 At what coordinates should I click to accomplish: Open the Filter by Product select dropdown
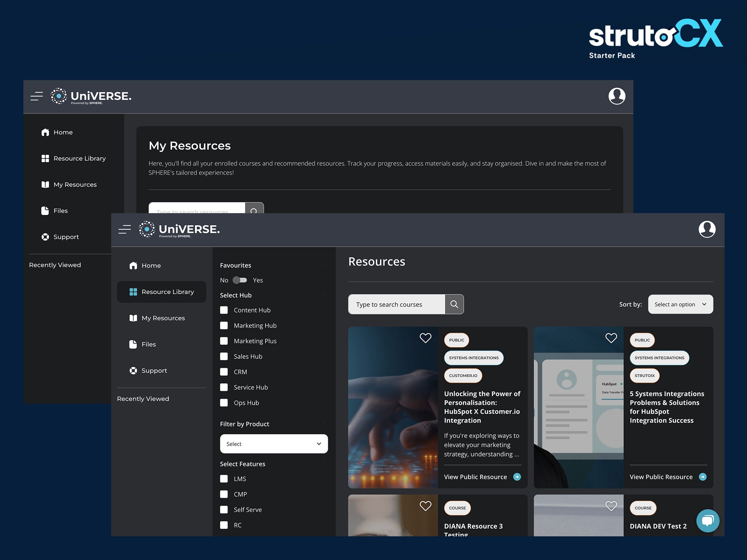274,444
